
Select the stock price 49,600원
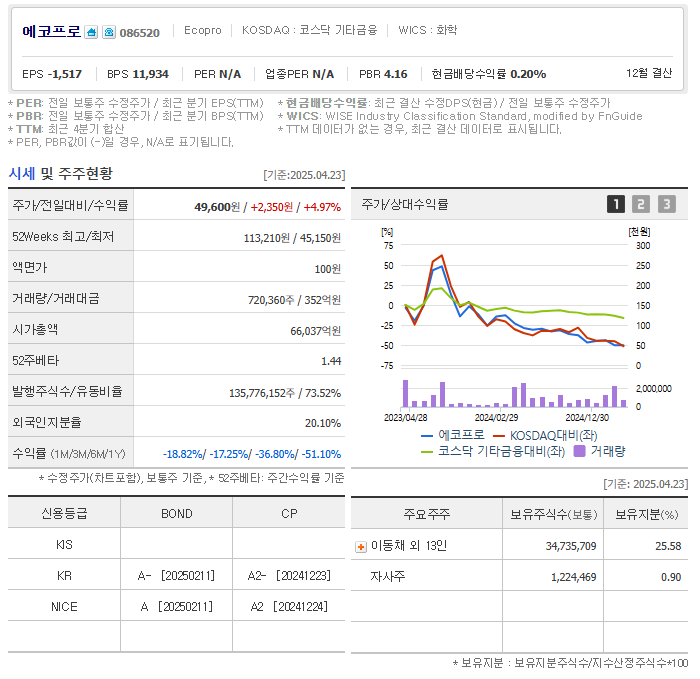coord(217,207)
